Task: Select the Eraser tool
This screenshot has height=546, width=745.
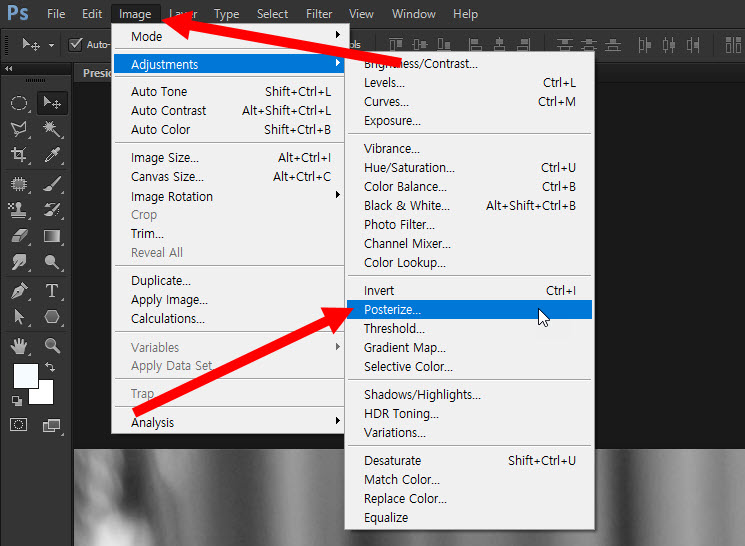Action: [19, 236]
